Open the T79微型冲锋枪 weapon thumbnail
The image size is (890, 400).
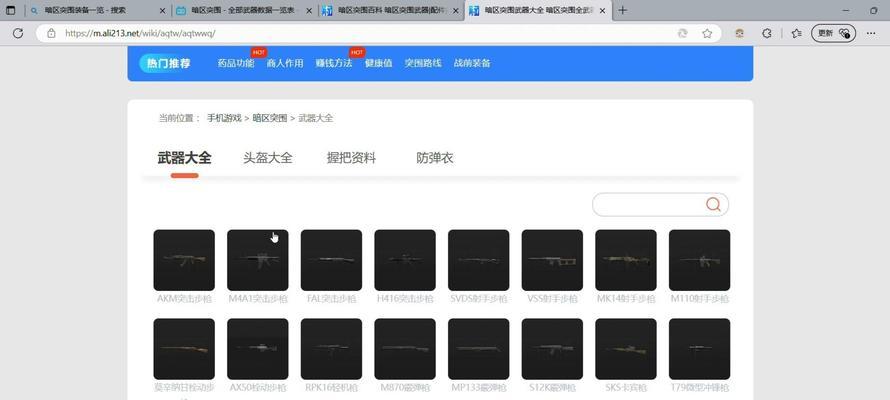[x=699, y=349]
